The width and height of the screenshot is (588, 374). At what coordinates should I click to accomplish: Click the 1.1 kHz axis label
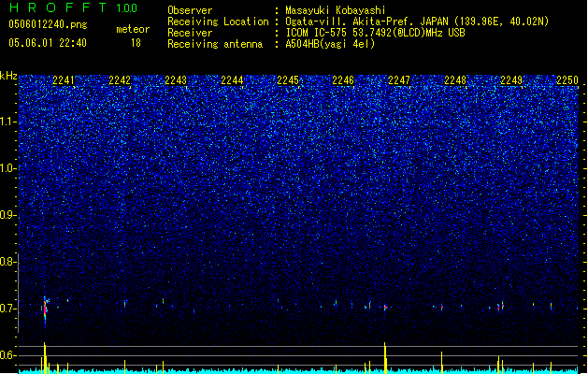tap(7, 122)
